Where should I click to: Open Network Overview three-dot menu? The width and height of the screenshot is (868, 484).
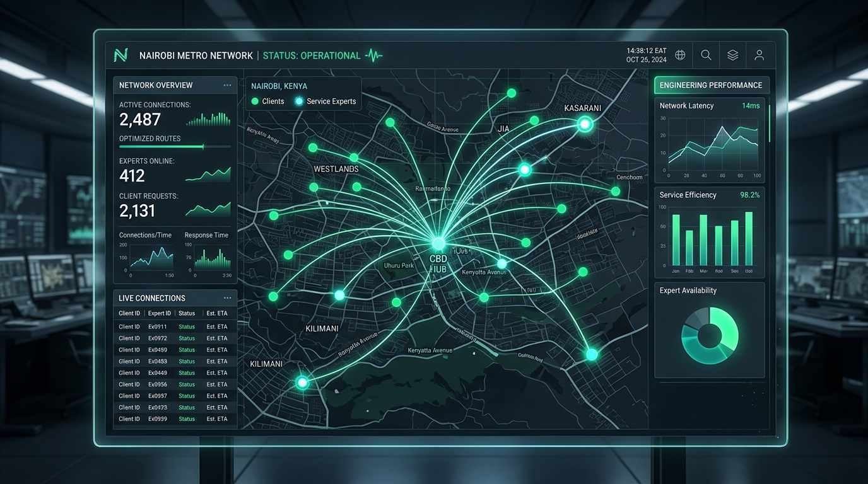pyautogui.click(x=227, y=85)
